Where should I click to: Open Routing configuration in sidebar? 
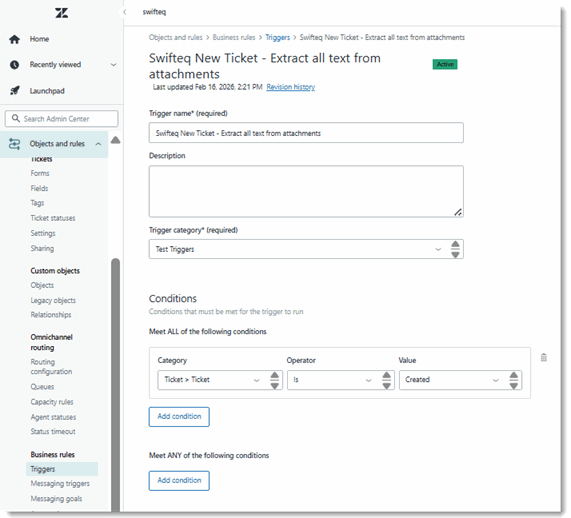click(x=51, y=367)
